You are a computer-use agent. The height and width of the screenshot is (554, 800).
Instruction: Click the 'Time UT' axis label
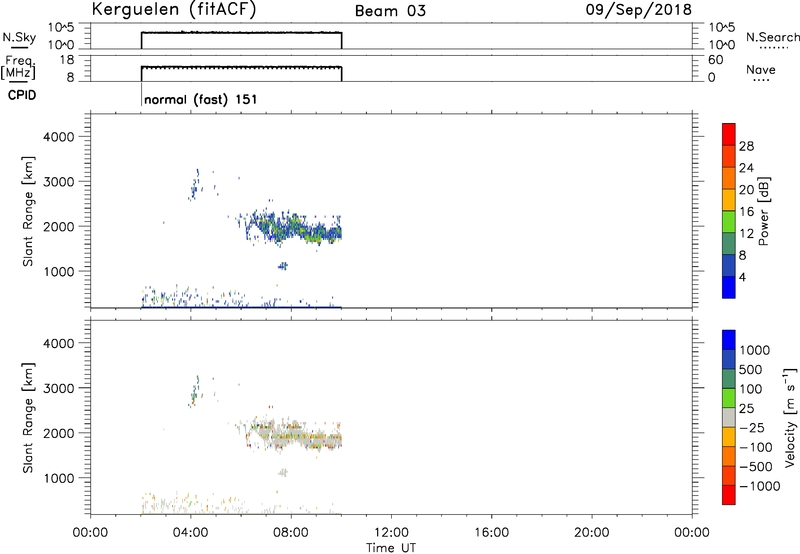pos(391,547)
